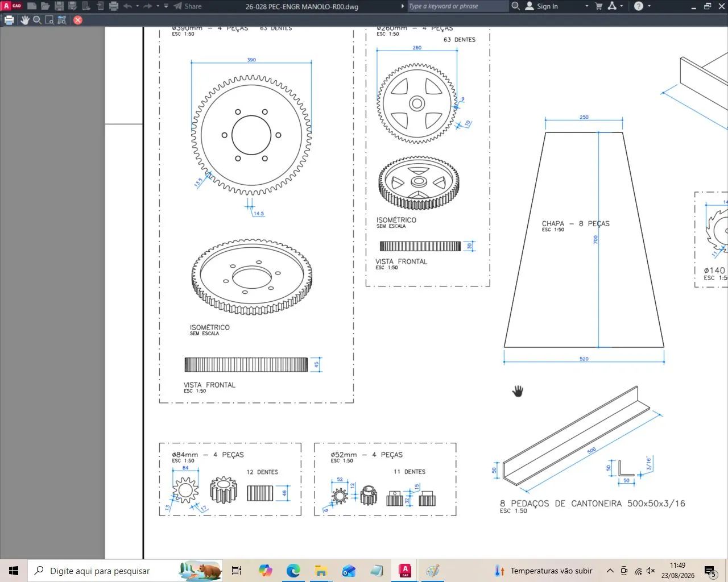The width and height of the screenshot is (728, 582).
Task: Click the Autodesk triangle icon
Action: tap(612, 6)
